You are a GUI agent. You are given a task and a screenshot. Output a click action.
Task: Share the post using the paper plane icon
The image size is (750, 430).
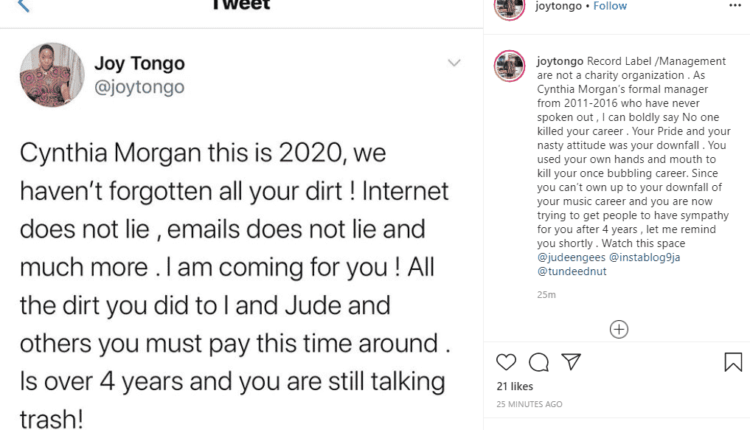pos(570,362)
